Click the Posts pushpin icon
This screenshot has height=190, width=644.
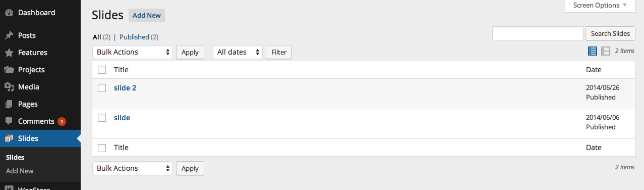[x=9, y=35]
